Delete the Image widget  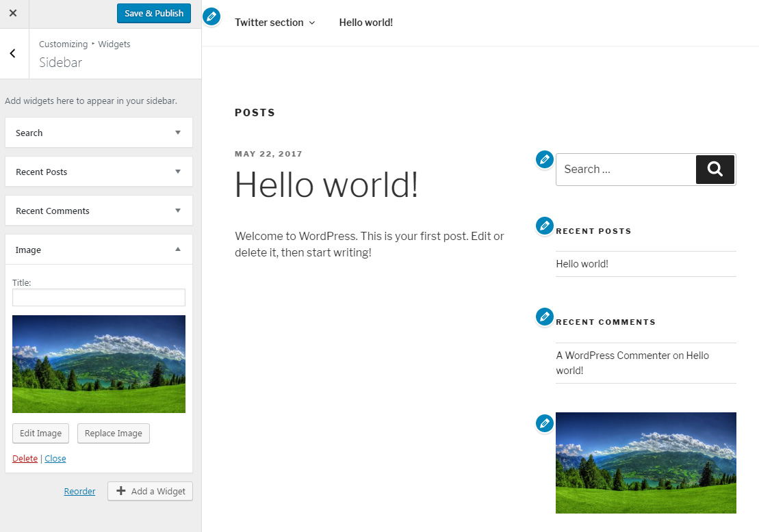point(25,458)
